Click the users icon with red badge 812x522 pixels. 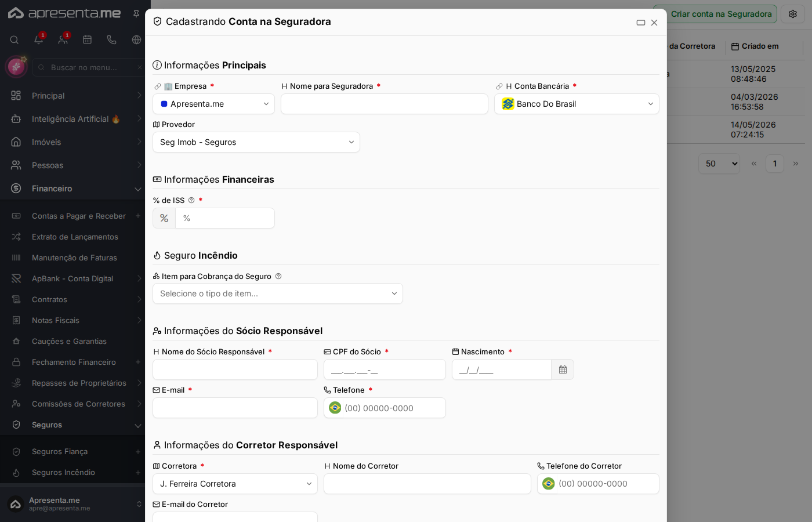tap(63, 40)
